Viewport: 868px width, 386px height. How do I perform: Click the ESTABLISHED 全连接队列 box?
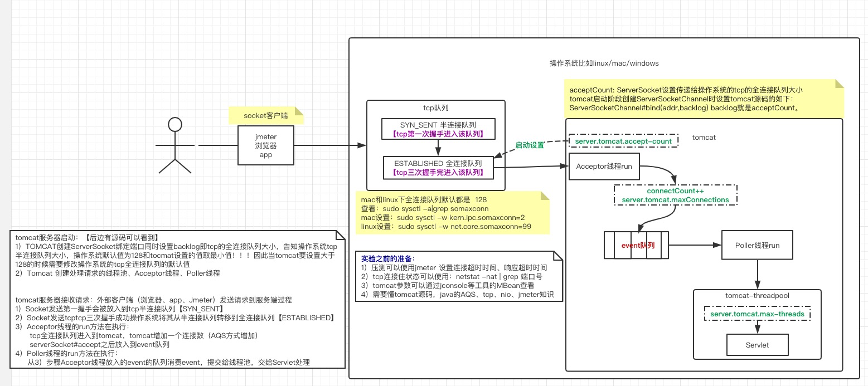[438, 168]
